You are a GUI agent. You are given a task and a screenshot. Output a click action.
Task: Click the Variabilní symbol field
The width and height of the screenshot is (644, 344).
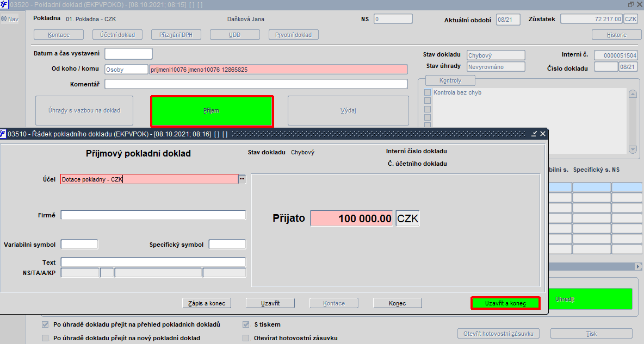pos(79,244)
